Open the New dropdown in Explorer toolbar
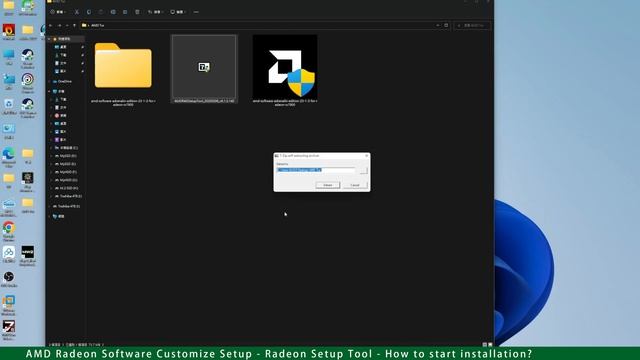 click(x=58, y=12)
